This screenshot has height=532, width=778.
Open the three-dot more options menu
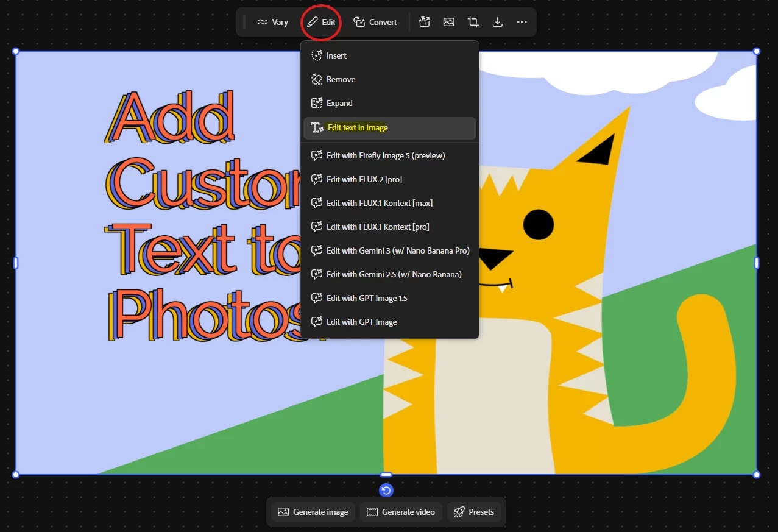522,22
